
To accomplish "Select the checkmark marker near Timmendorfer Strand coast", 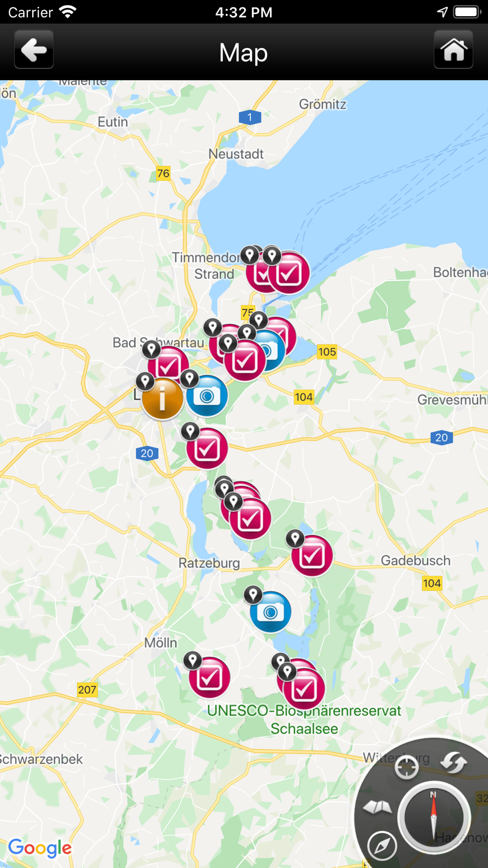I will (x=289, y=273).
